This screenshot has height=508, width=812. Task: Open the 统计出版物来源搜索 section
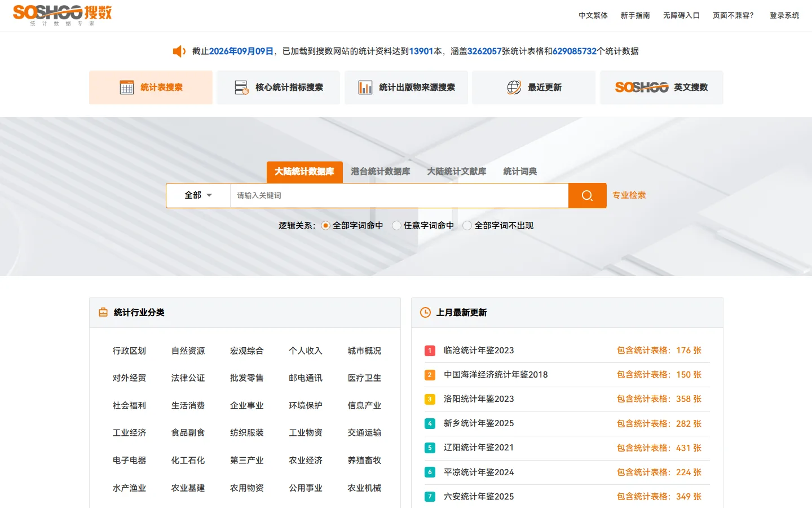tap(406, 87)
